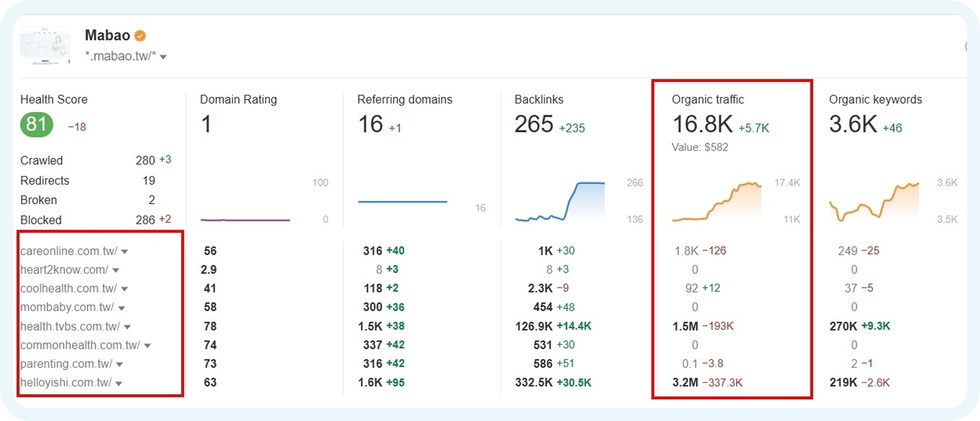The height and width of the screenshot is (421, 980).
Task: Click the Crawled count 280
Action: (x=145, y=160)
